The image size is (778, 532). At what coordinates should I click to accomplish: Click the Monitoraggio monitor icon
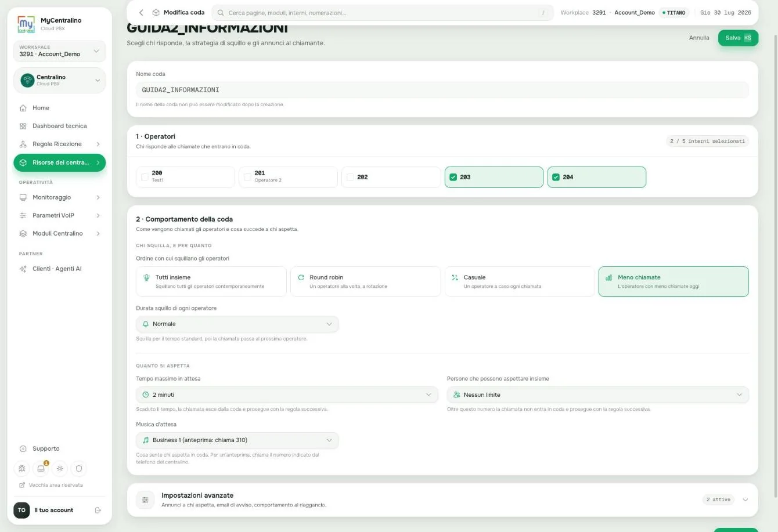(23, 197)
